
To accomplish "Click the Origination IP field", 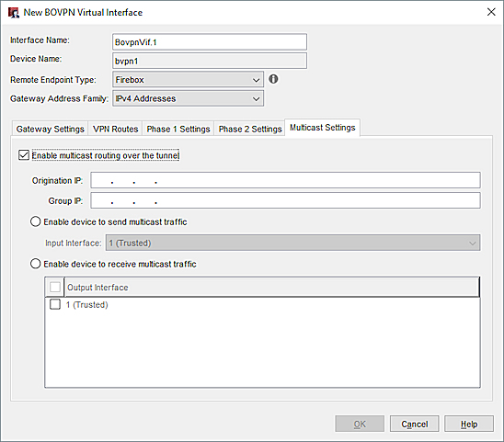I will click(x=285, y=180).
